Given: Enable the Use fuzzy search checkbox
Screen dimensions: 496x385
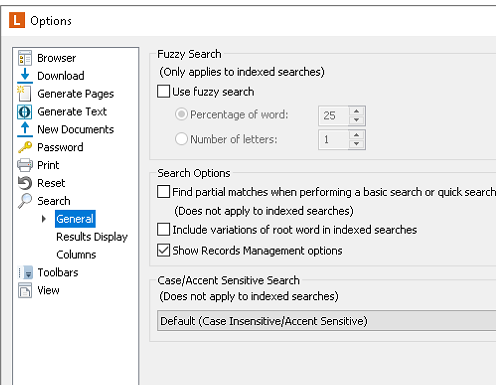Looking at the screenshot, I should coord(163,91).
